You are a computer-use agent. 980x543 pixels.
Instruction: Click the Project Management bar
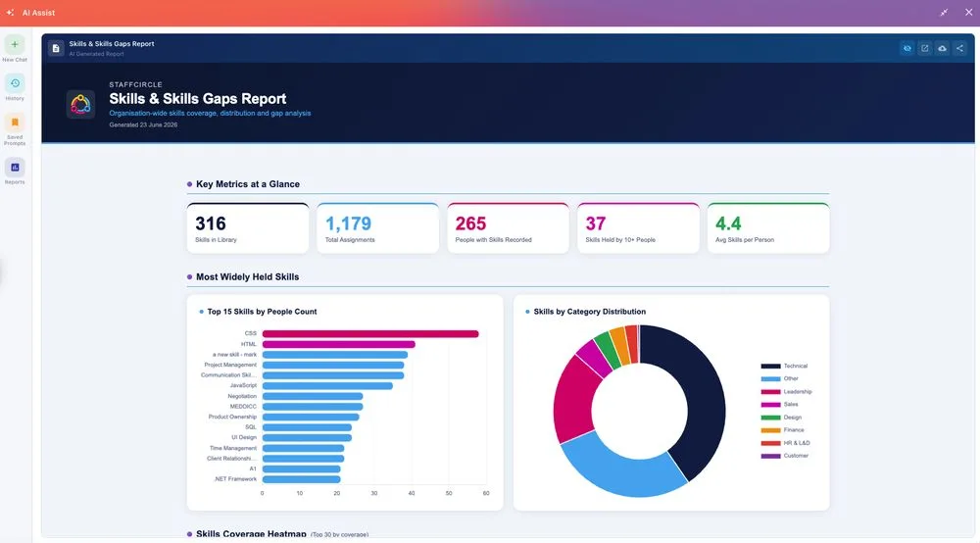click(333, 365)
